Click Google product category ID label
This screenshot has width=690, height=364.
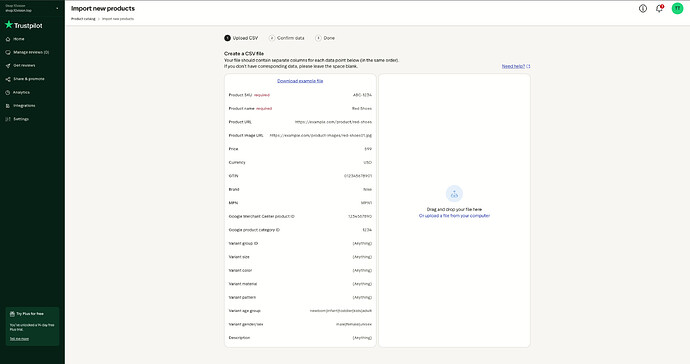[254, 230]
